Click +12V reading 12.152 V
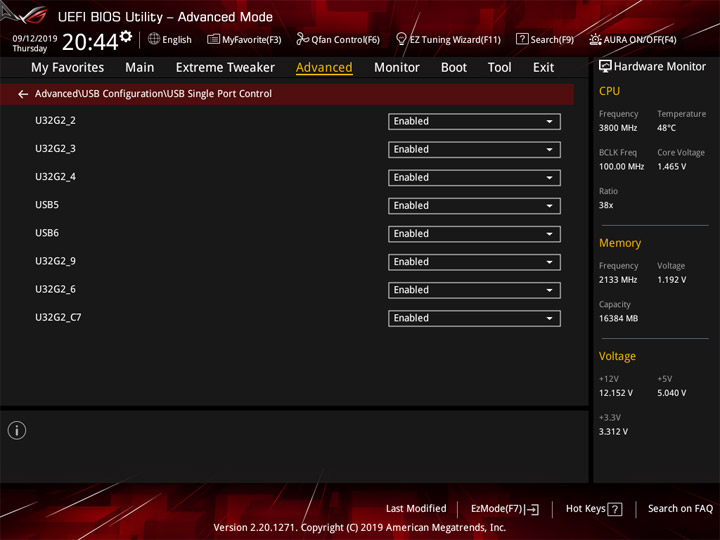The height and width of the screenshot is (540, 720). point(615,393)
